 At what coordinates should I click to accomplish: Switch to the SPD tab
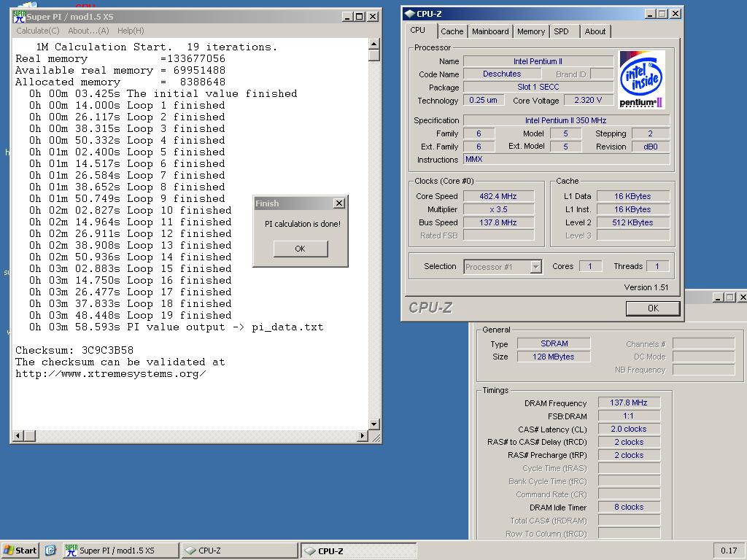click(561, 31)
